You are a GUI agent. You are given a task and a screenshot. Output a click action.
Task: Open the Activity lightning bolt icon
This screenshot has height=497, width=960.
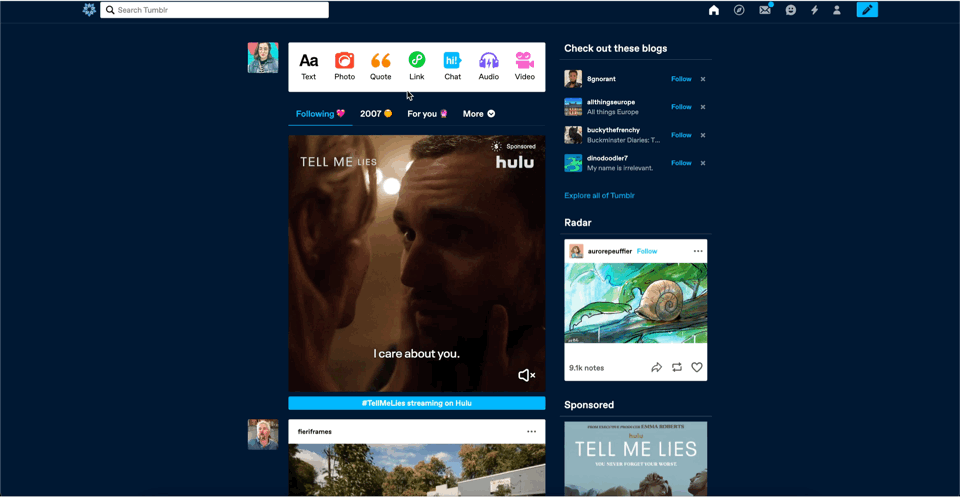click(814, 10)
